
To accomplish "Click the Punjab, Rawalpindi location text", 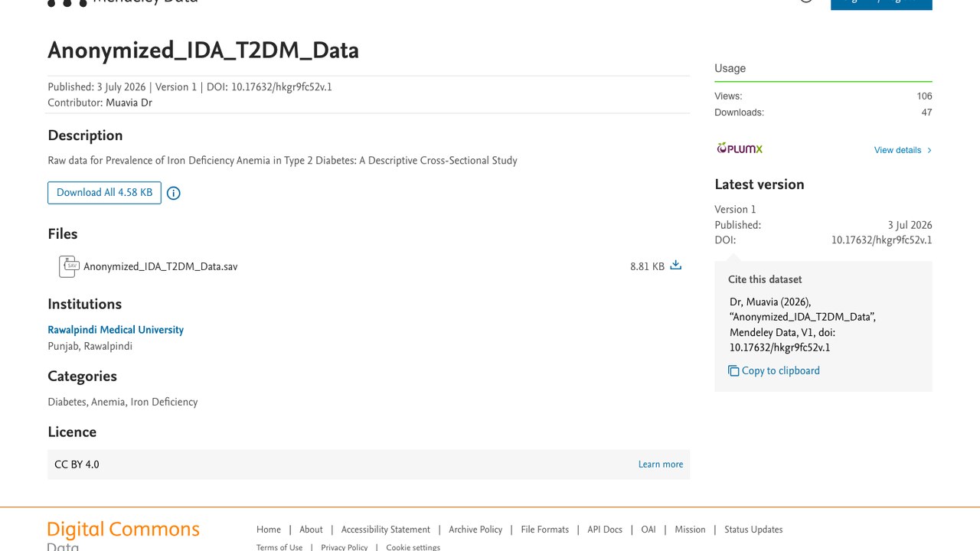I will point(90,346).
